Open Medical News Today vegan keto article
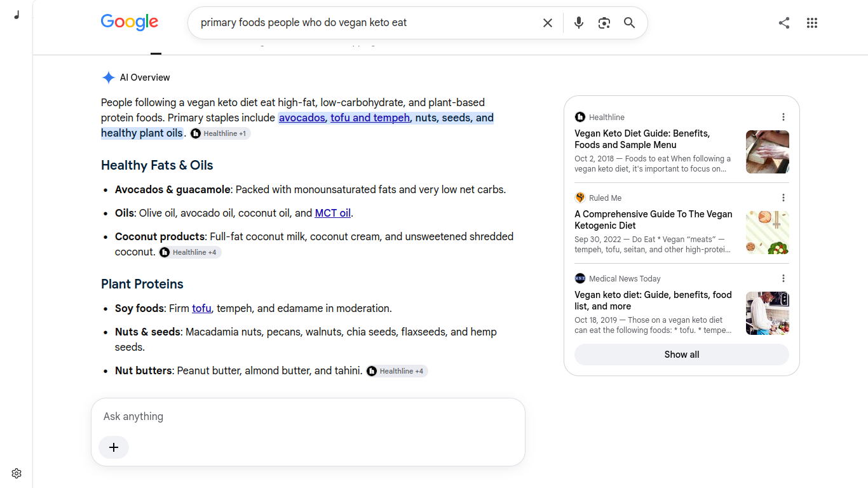 tap(653, 301)
